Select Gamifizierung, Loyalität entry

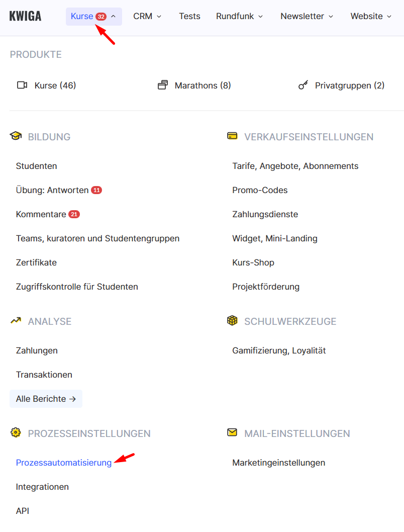coord(279,350)
